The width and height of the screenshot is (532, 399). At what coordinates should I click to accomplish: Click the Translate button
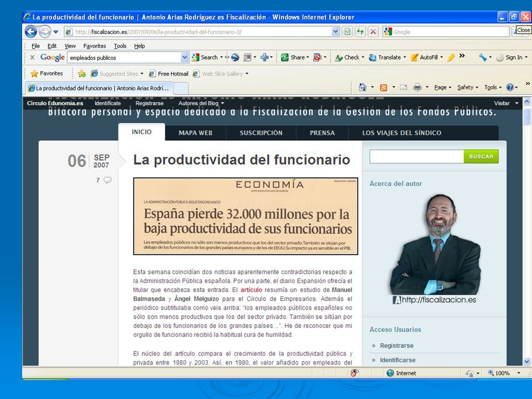[x=385, y=57]
